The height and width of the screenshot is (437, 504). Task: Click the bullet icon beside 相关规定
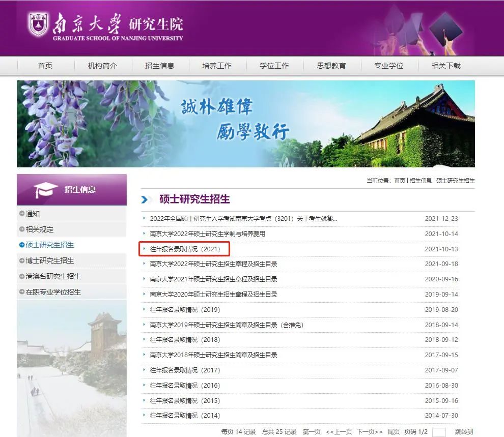tap(22, 229)
